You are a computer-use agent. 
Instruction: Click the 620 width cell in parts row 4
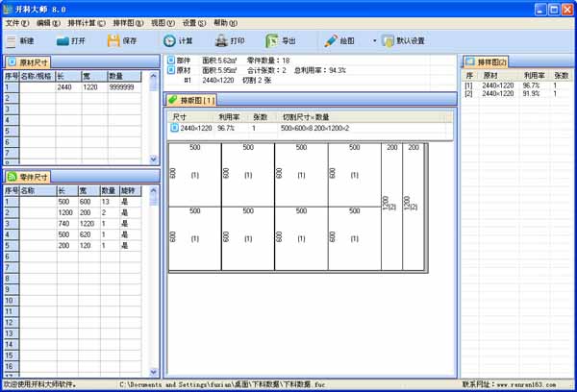point(88,234)
